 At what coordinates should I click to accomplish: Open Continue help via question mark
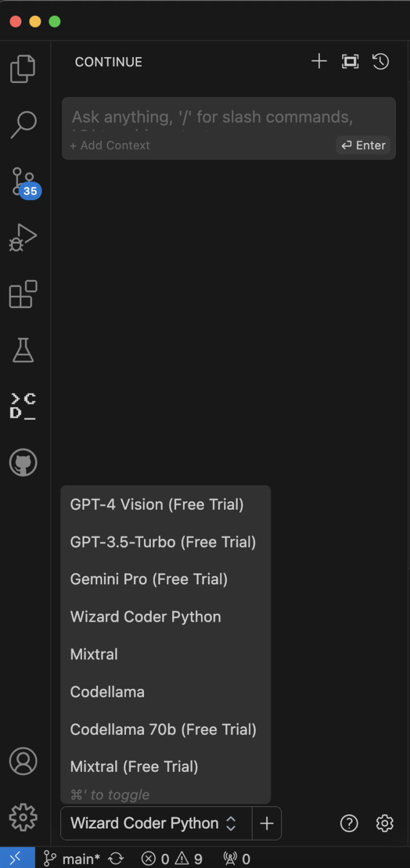pos(349,823)
